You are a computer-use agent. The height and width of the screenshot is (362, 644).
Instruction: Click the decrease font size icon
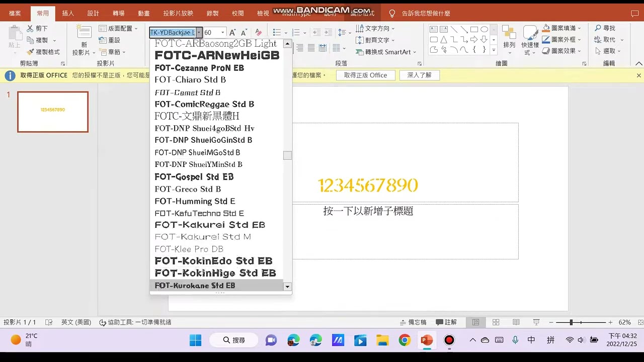[244, 32]
